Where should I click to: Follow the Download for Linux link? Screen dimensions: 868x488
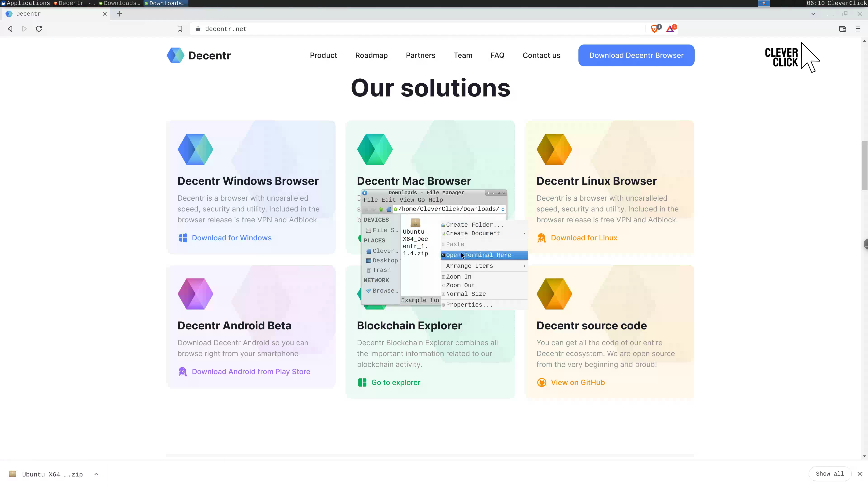point(584,238)
